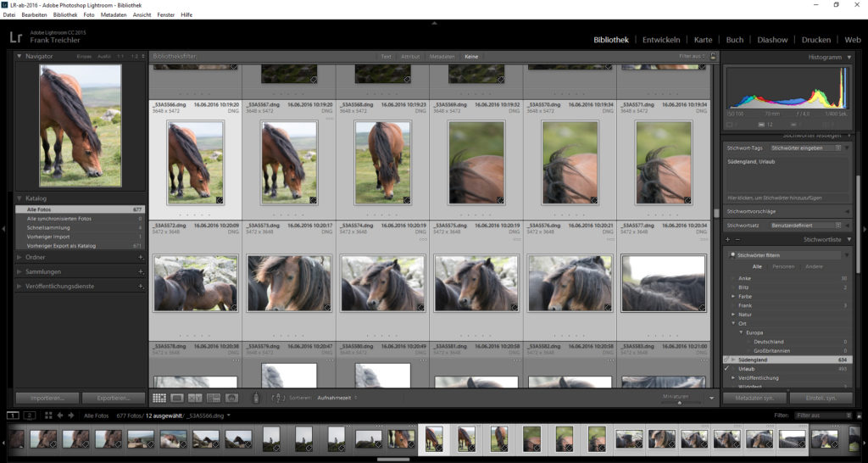Click the filter lock icon
The height and width of the screenshot is (463, 868).
pyautogui.click(x=713, y=57)
